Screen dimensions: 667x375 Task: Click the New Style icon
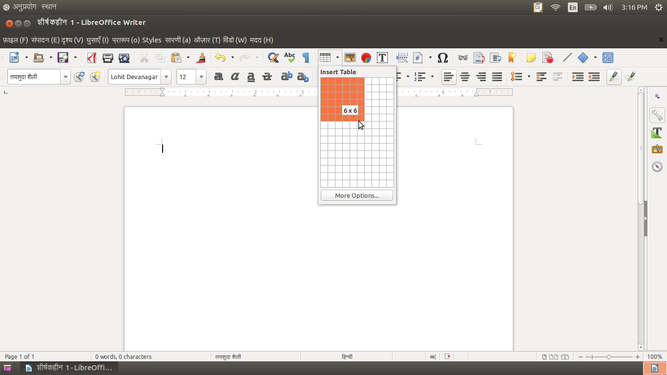point(95,77)
